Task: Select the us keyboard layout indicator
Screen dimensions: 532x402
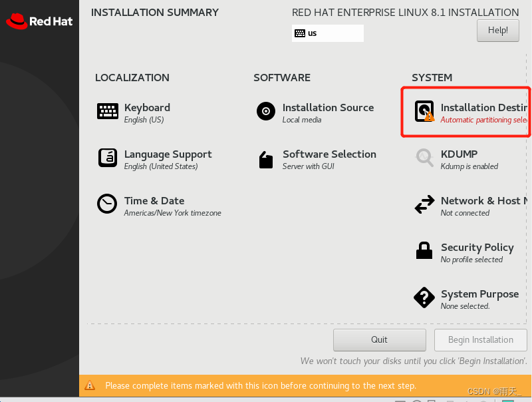Action: point(328,33)
